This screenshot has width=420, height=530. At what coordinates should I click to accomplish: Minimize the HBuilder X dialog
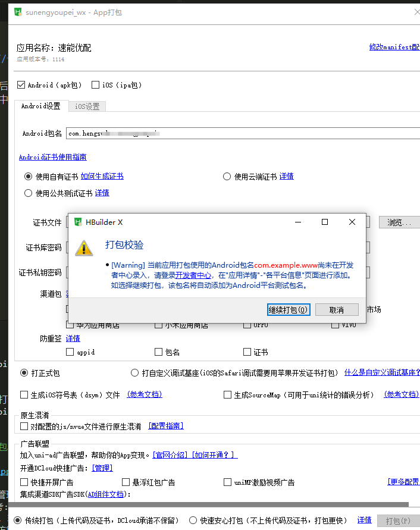pyautogui.click(x=298, y=222)
